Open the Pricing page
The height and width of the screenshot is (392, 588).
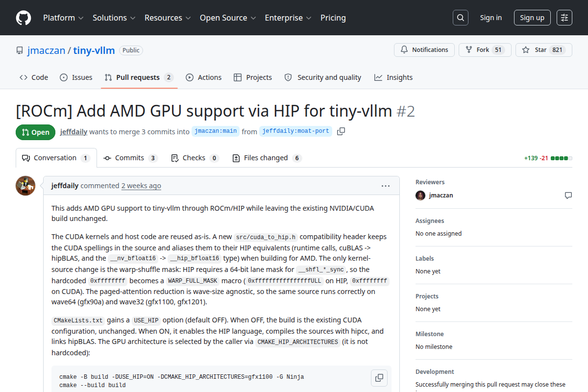pyautogui.click(x=333, y=18)
